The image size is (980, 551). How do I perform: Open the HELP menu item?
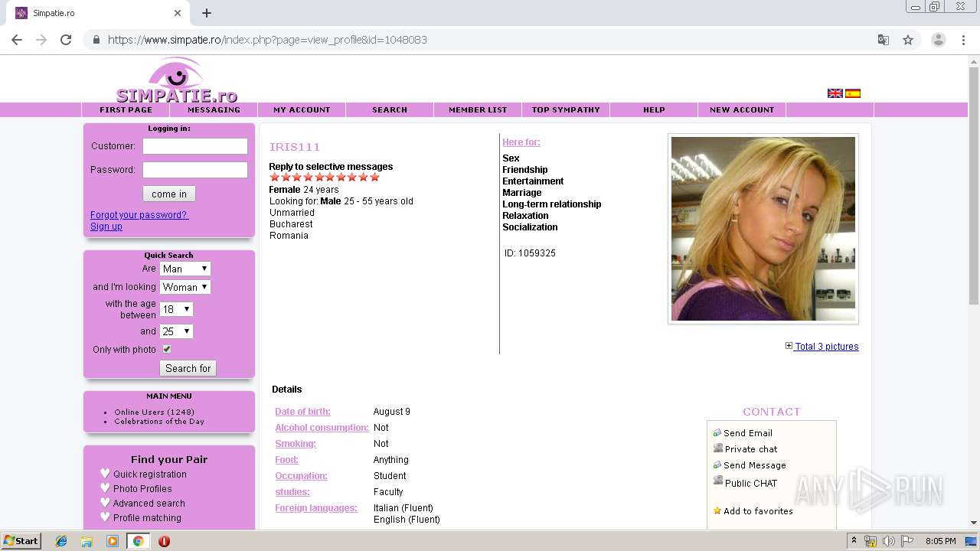(654, 109)
